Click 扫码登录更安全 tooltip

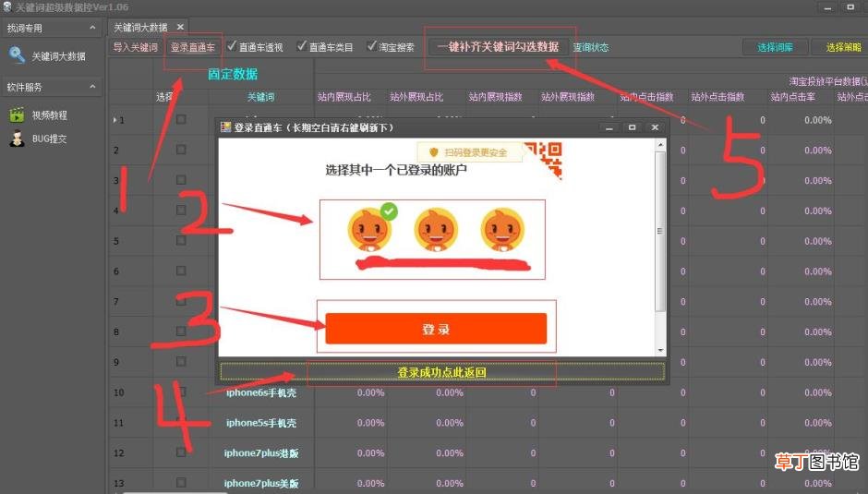[470, 152]
